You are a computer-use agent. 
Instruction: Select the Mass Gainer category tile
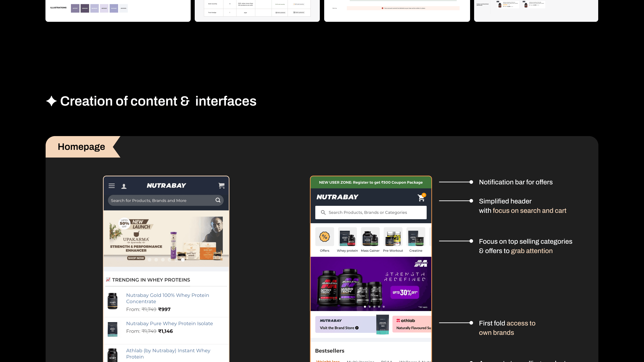(370, 237)
